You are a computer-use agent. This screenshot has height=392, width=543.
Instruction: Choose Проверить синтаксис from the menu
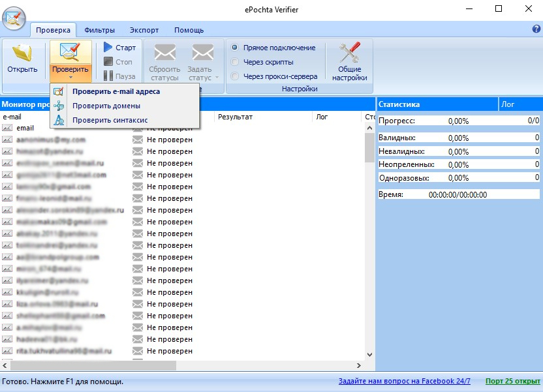tap(125, 120)
